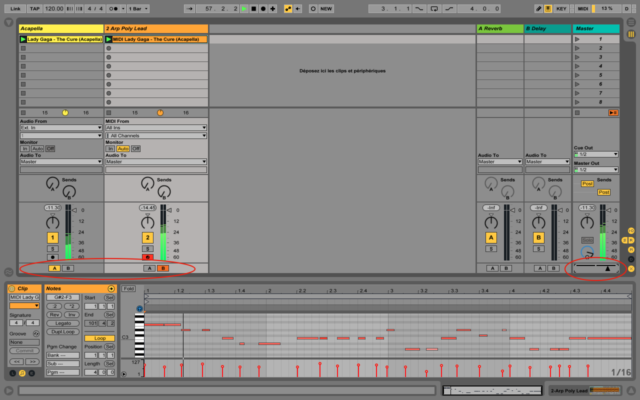Click the Dupl.Loop button

click(x=63, y=332)
